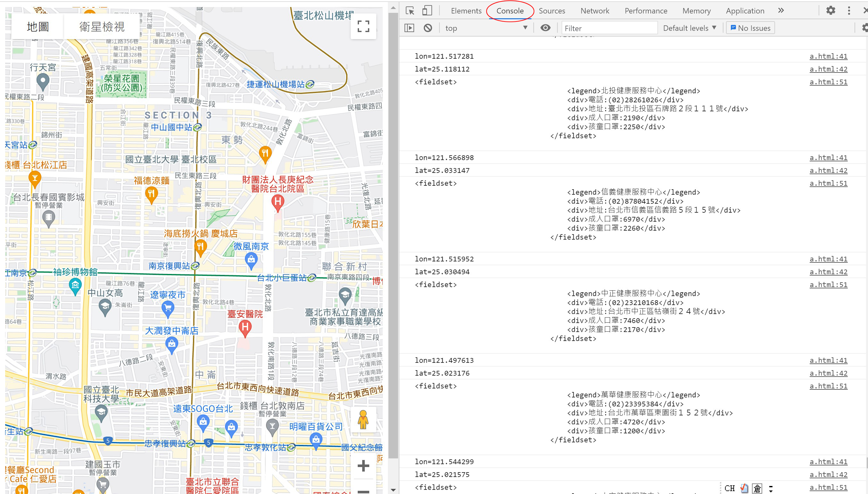Switch map to 地圖 view
Image resolution: width=868 pixels, height=494 pixels.
38,26
